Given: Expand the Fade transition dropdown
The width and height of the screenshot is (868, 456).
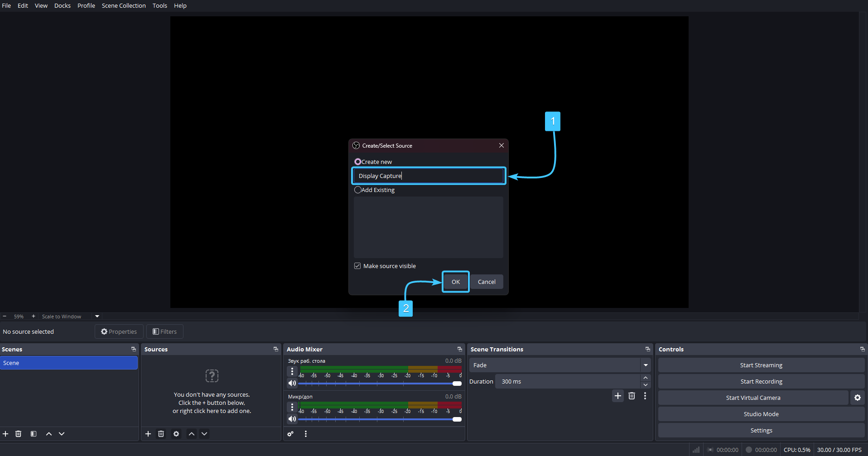Looking at the screenshot, I should pyautogui.click(x=646, y=365).
